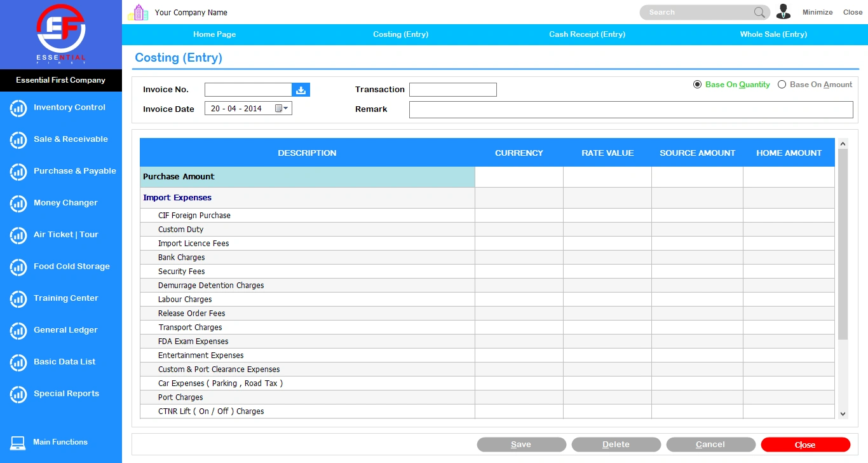Screen dimensions: 868x463
Task: Click the Invoice No. input field
Action: pos(248,90)
